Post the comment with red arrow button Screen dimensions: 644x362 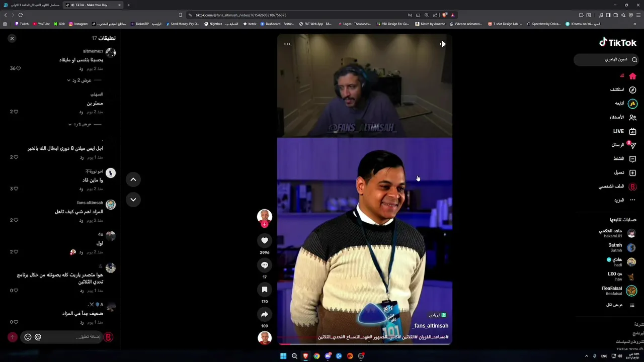click(13, 337)
